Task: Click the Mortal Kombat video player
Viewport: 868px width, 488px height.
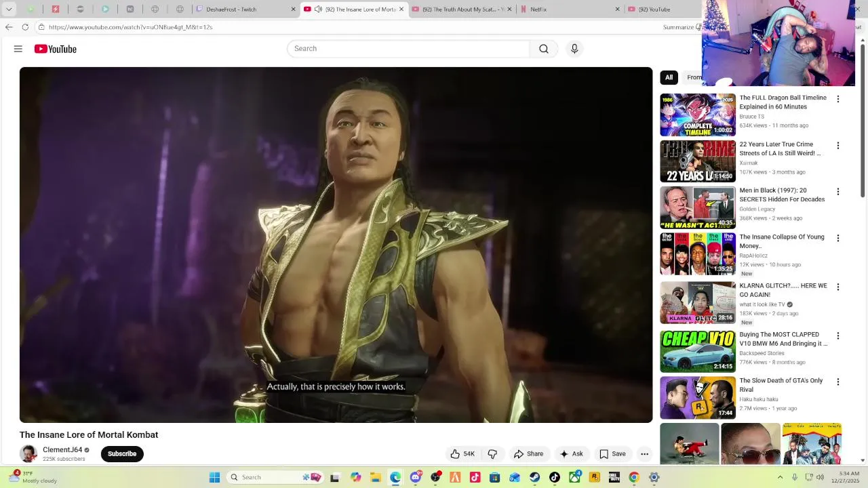Action: click(x=336, y=245)
